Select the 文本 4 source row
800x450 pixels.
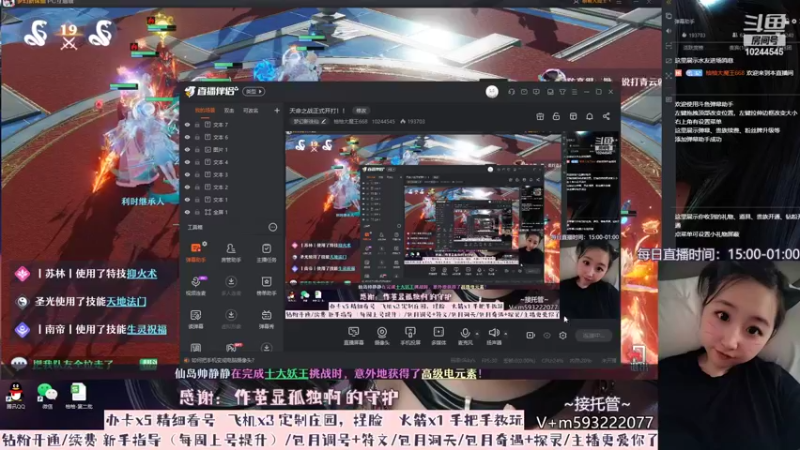click(232, 162)
